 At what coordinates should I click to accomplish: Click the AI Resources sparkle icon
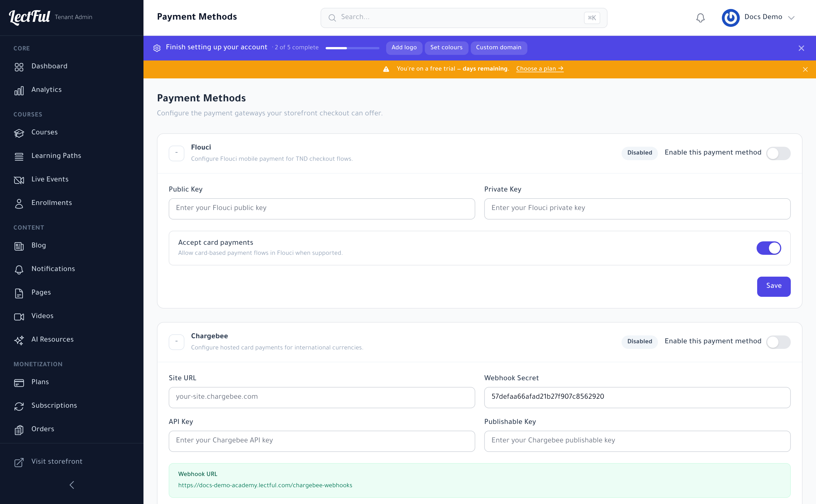point(19,340)
